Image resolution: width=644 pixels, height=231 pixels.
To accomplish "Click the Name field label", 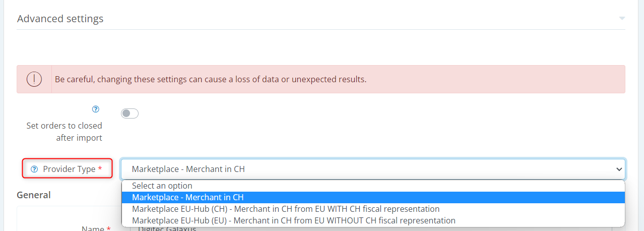I will tap(92, 228).
